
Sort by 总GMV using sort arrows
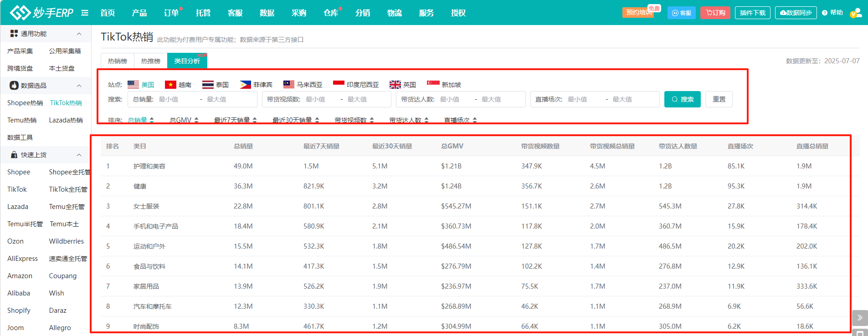pos(196,120)
